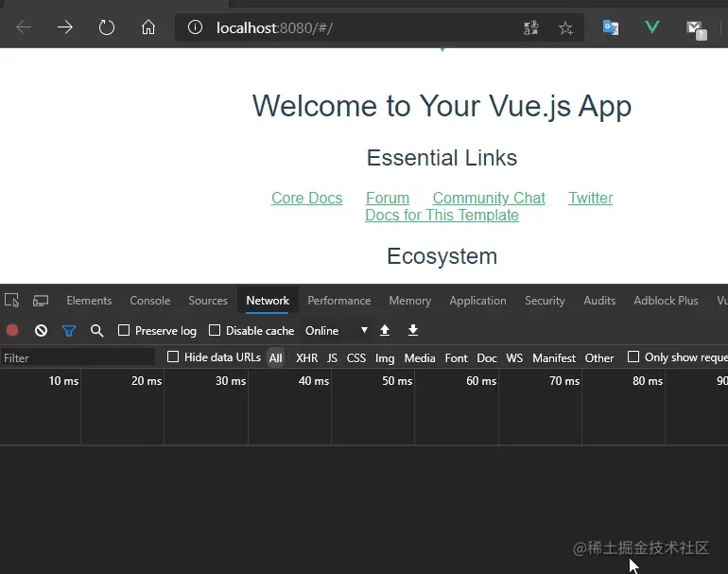Image resolution: width=728 pixels, height=574 pixels.
Task: Open the Community Chat link
Action: (x=489, y=198)
